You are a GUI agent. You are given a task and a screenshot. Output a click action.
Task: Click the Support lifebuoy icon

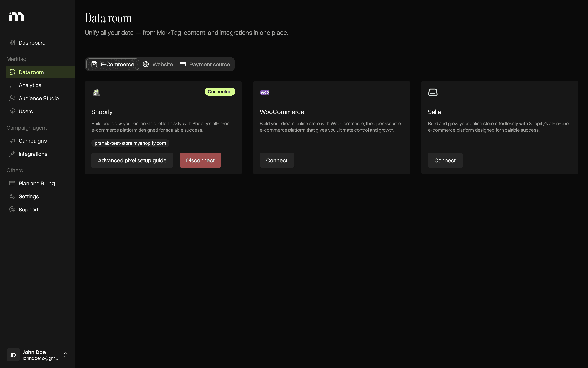[12, 210]
